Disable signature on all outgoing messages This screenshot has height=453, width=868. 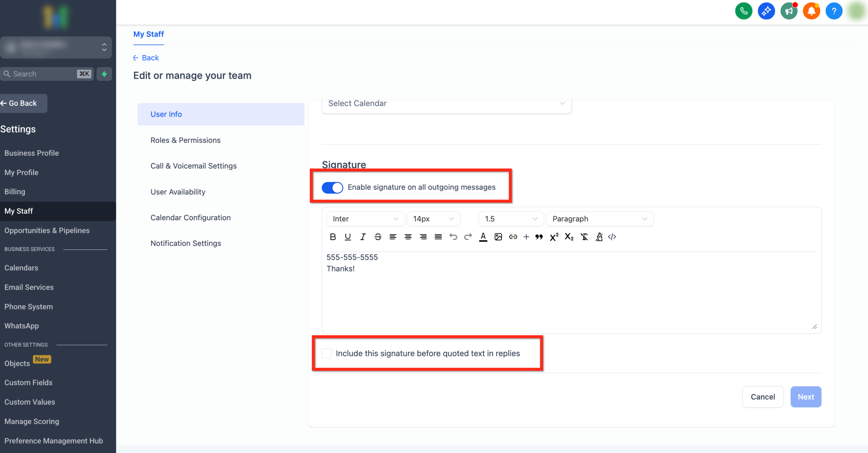point(333,187)
